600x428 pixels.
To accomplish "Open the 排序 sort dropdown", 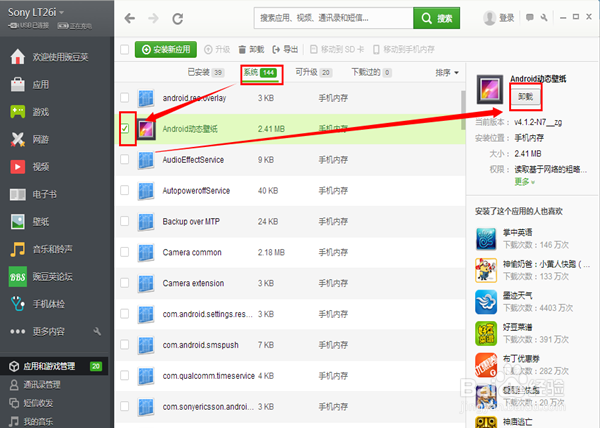I will pos(447,72).
